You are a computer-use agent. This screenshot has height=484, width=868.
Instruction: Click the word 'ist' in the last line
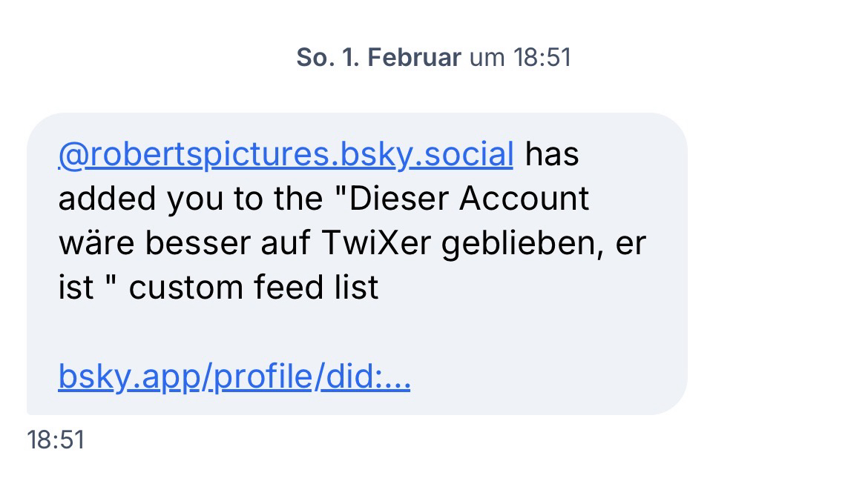pos(76,288)
